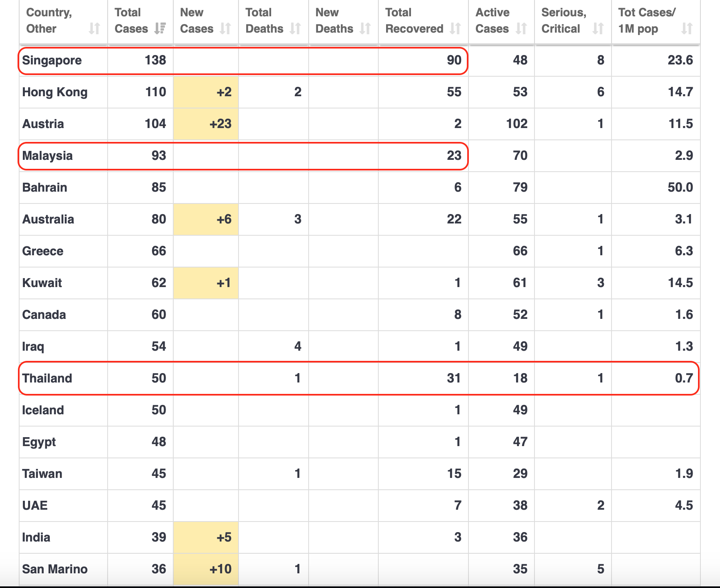Select India's total cases value 39
The width and height of the screenshot is (720, 588).
tap(159, 537)
